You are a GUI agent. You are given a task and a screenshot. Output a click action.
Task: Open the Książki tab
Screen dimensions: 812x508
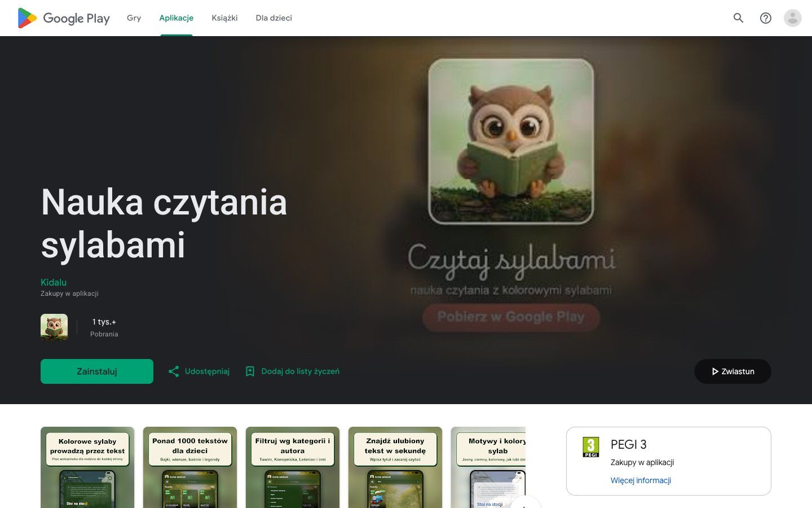[x=224, y=18]
